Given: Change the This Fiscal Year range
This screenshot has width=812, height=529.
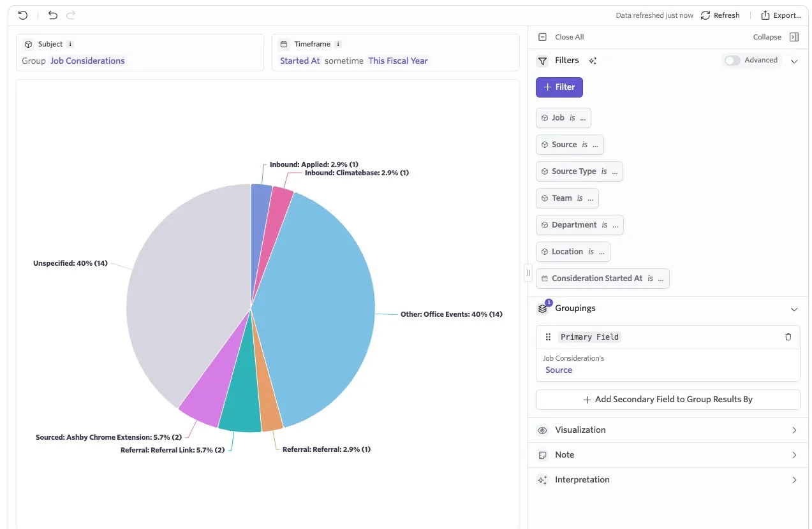Looking at the screenshot, I should (398, 61).
